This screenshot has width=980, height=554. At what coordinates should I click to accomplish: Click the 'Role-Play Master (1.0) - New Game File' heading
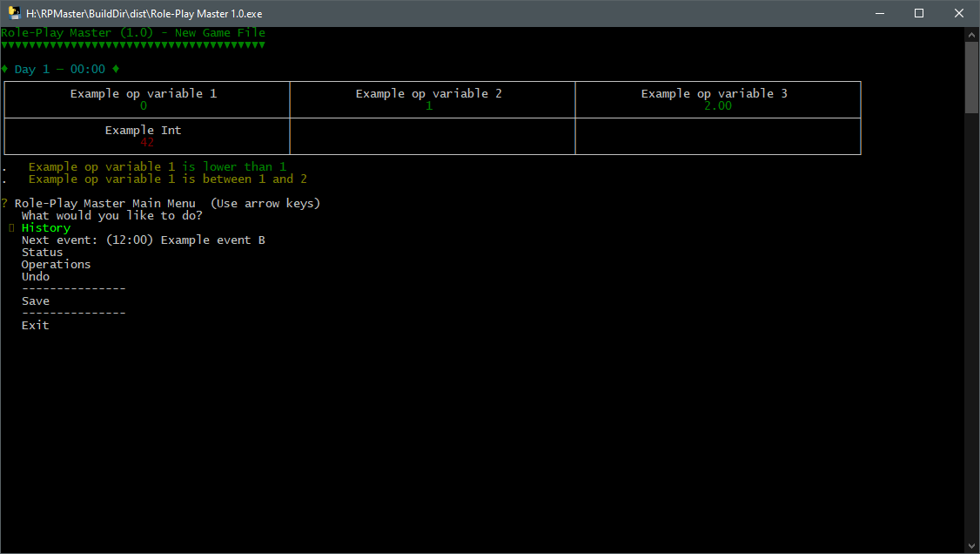(133, 32)
